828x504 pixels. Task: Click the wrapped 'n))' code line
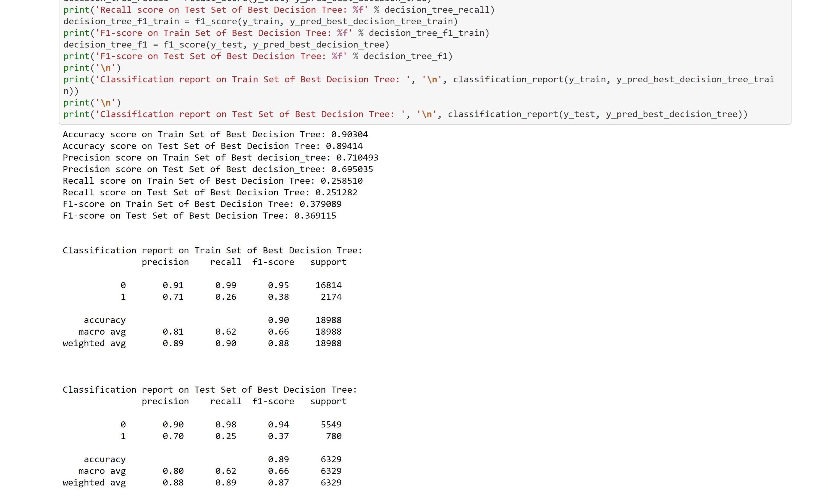[x=71, y=91]
